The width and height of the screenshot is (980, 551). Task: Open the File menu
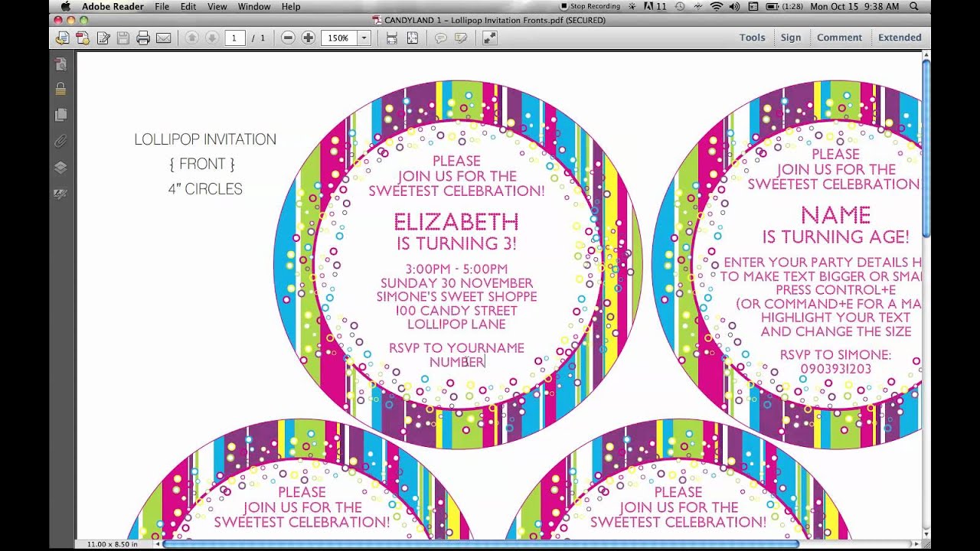[162, 6]
